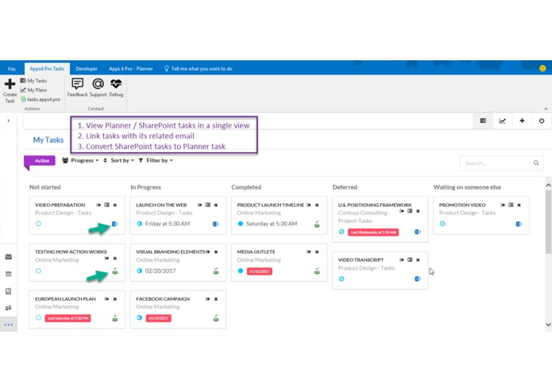Delete the VIDEO PREPARATION task with X
Viewport: 552px width, 392px height.
pyautogui.click(x=114, y=205)
